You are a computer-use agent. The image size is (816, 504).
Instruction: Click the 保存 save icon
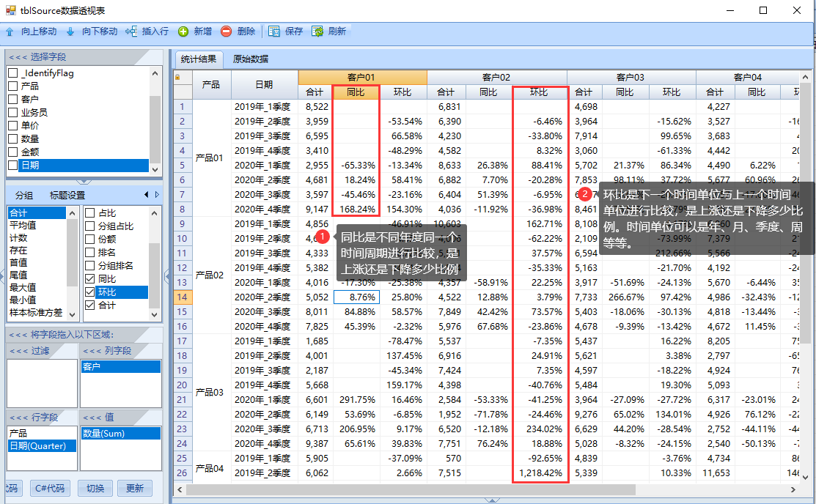pos(274,31)
